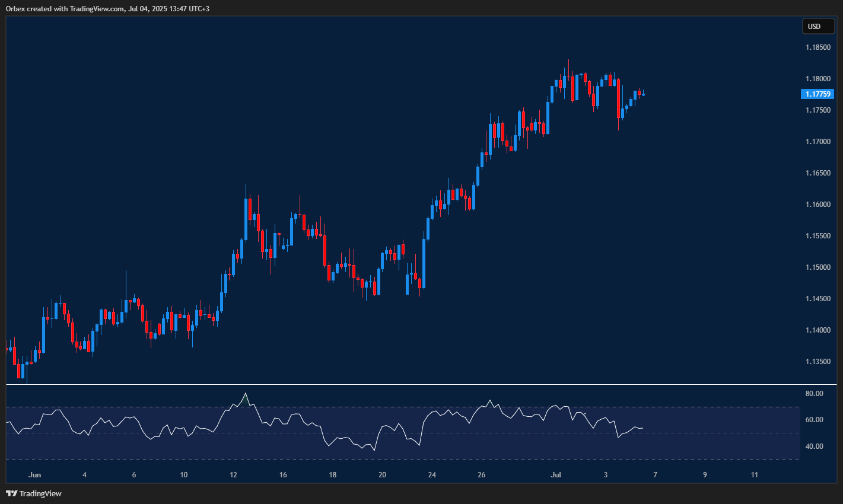The width and height of the screenshot is (843, 504).
Task: Click the separator line above the RSI pane
Action: 403,385
